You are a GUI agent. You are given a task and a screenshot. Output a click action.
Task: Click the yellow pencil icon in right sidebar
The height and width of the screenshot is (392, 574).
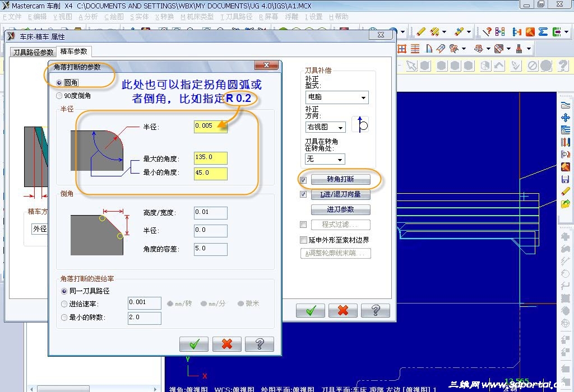(x=565, y=192)
